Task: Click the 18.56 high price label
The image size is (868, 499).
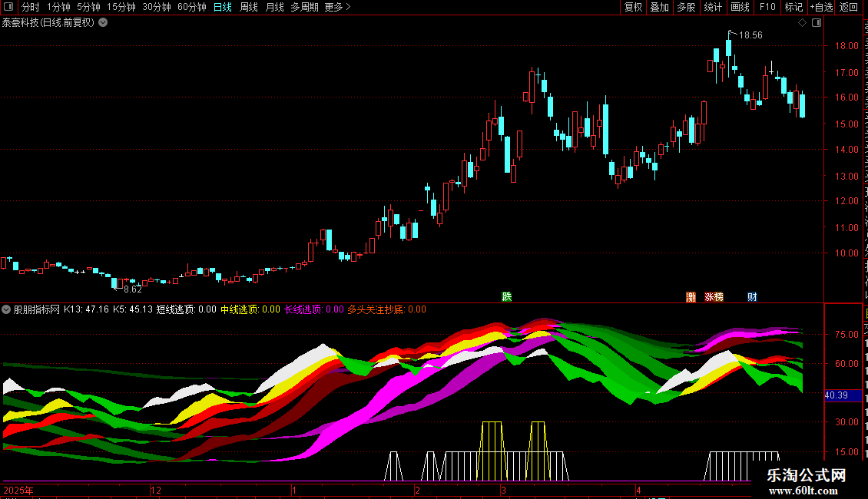Action: pos(750,35)
